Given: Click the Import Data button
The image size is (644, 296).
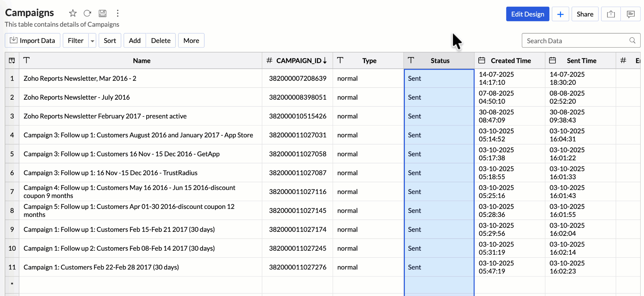Looking at the screenshot, I should [x=33, y=41].
